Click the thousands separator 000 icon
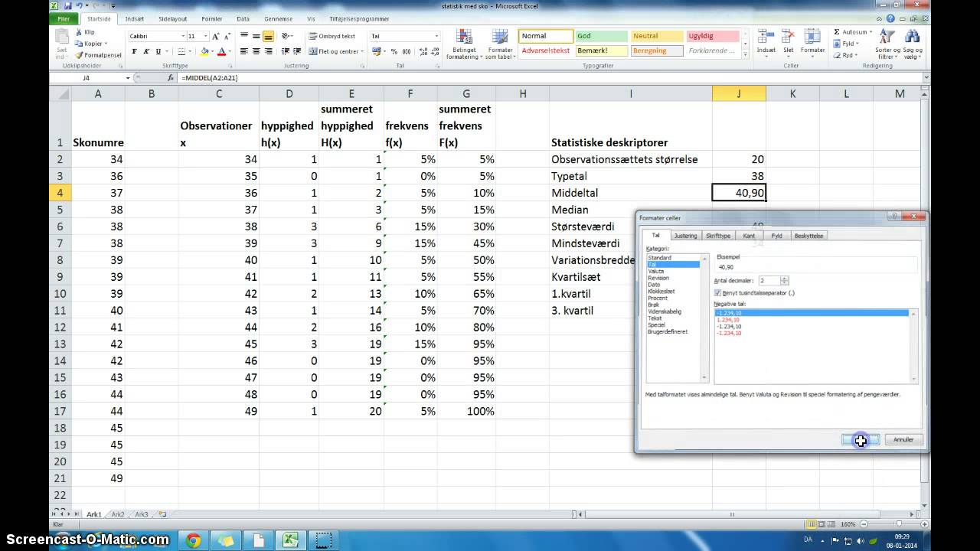This screenshot has width=980, height=551. pos(406,52)
